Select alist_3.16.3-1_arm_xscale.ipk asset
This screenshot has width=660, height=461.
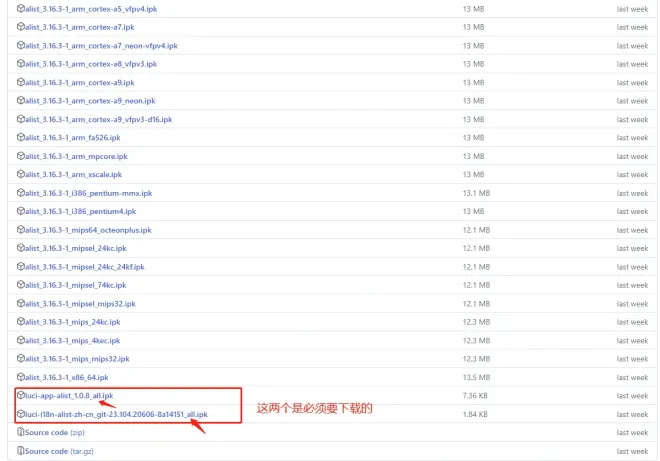pos(73,175)
